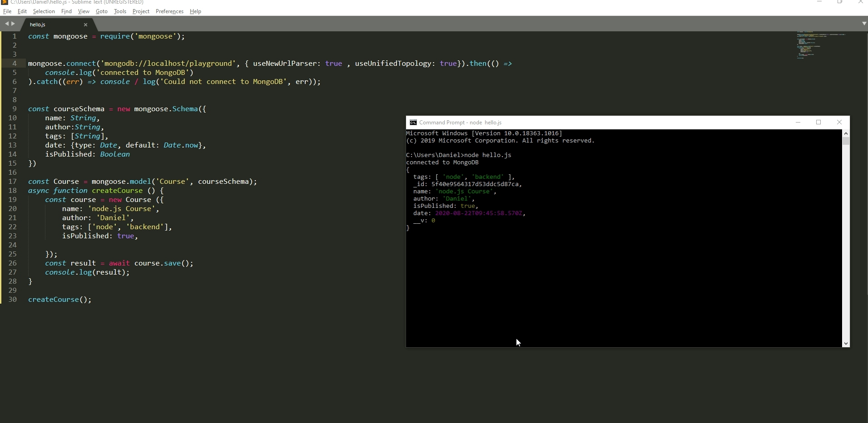This screenshot has width=868, height=423.
Task: Click line number 9 in gutter
Action: [x=15, y=109]
